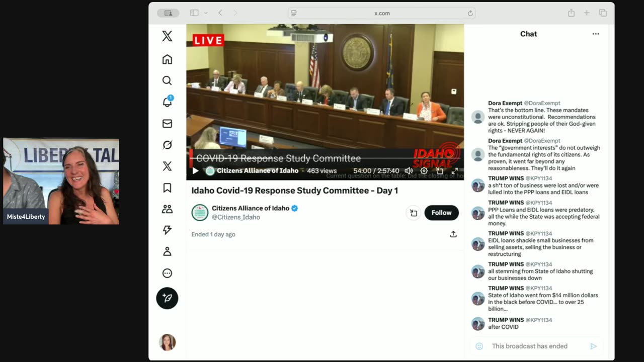Open Notifications bell with badge
The image size is (644, 362).
(167, 102)
